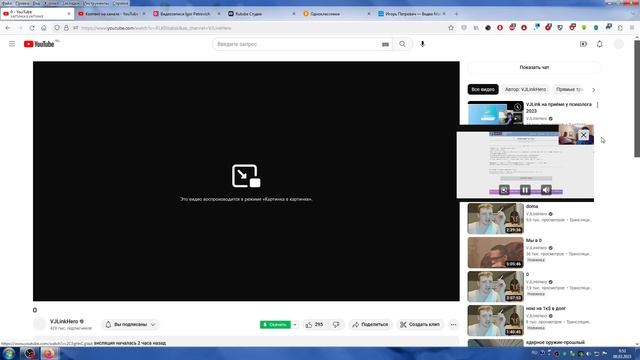This screenshot has height=360, width=640.
Task: Open options for the psychologist video
Action: pos(598,105)
